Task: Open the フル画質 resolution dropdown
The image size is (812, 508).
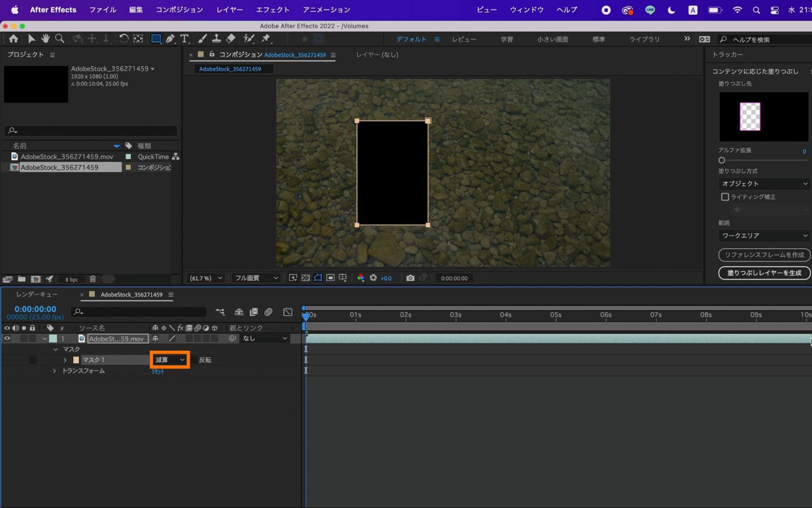Action: click(256, 278)
